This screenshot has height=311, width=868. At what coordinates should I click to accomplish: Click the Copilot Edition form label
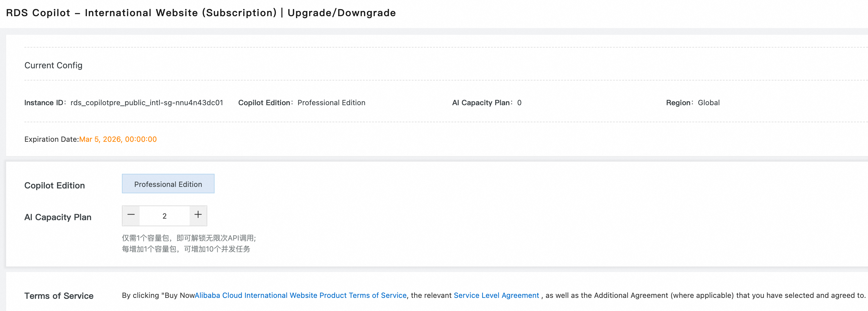point(55,186)
